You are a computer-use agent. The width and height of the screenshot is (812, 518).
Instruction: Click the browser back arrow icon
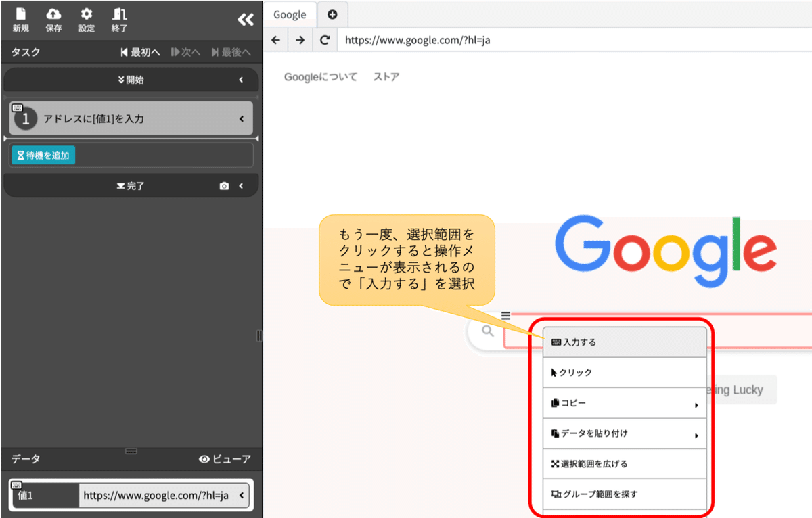[275, 40]
